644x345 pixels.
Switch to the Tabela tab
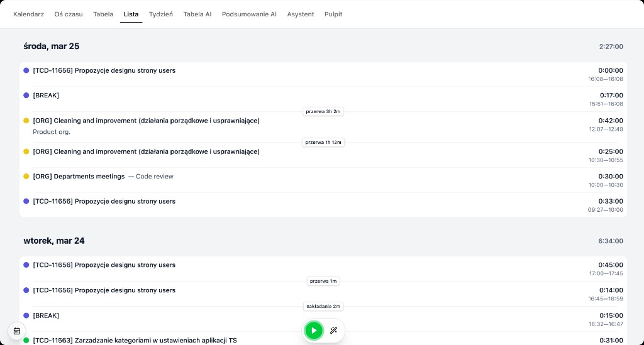click(x=103, y=14)
